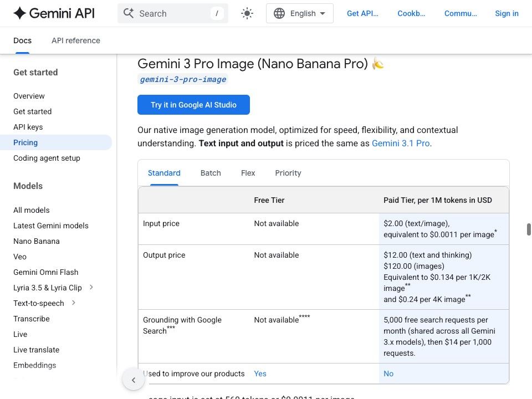Click the Output price row label
The height and width of the screenshot is (399, 532).
tap(164, 255)
